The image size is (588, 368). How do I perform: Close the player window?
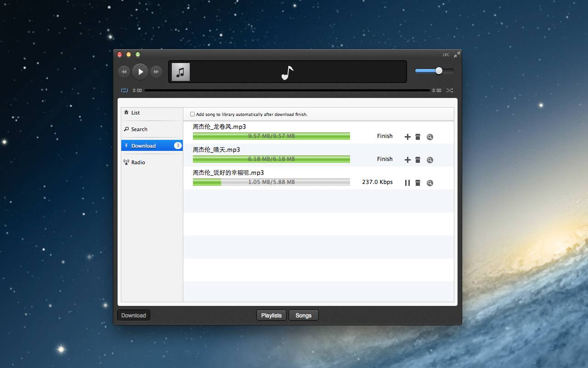click(119, 55)
